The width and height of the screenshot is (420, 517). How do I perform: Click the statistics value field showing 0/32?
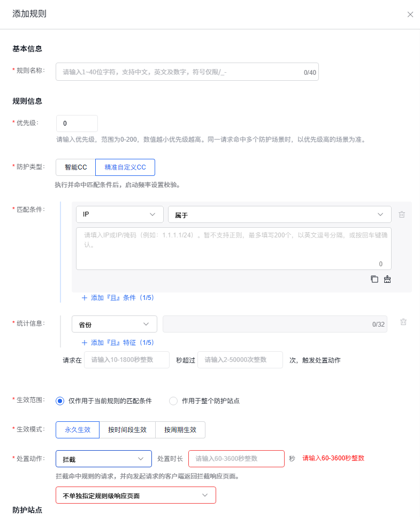pyautogui.click(x=275, y=324)
